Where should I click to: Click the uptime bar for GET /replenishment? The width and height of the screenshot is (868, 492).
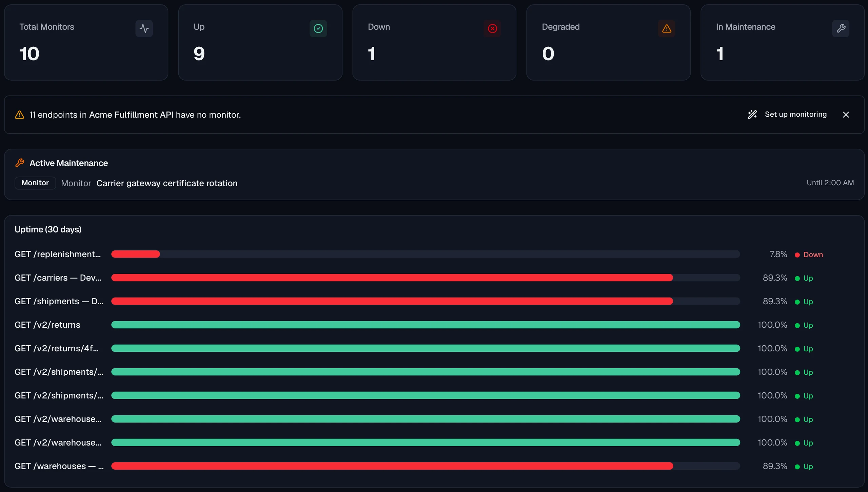pos(426,254)
